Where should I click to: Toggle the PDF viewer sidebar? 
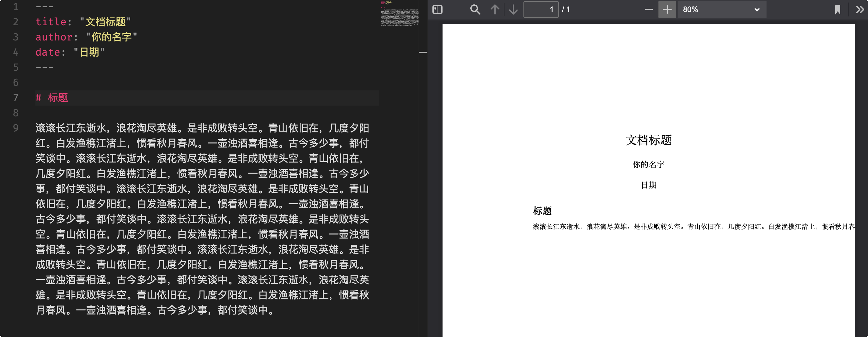437,9
